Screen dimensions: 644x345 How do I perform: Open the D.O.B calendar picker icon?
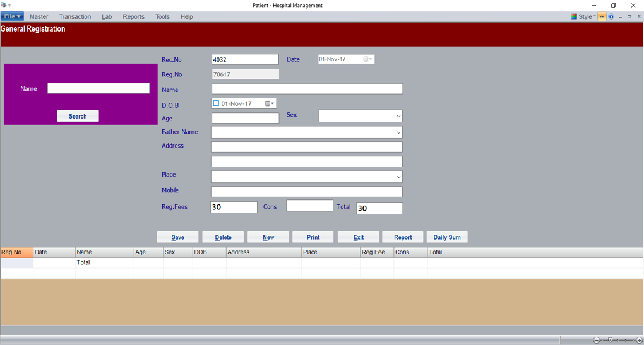point(269,103)
